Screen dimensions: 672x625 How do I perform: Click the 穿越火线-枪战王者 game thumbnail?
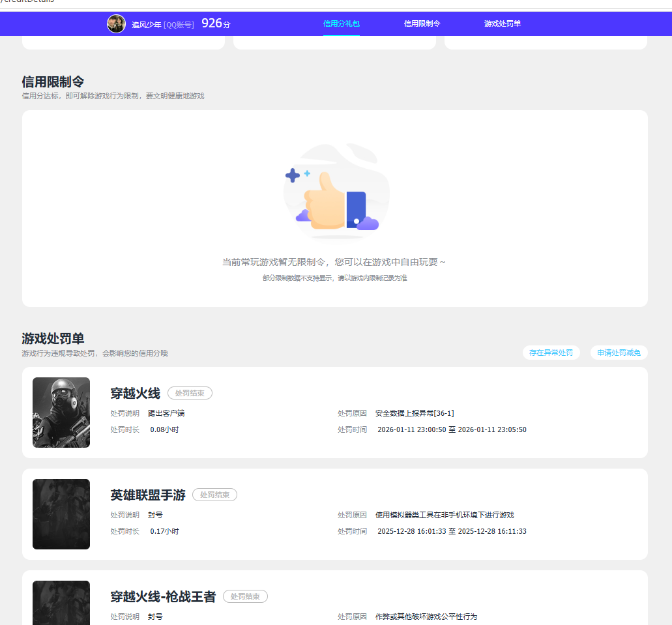coord(61,603)
